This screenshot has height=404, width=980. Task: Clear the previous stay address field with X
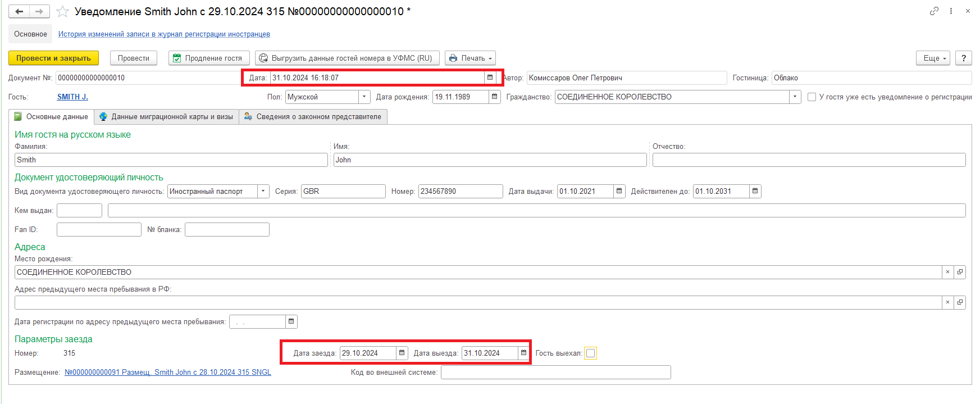point(947,302)
